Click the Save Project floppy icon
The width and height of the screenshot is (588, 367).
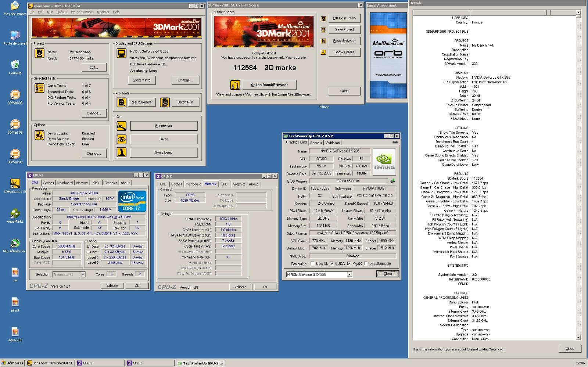(323, 30)
